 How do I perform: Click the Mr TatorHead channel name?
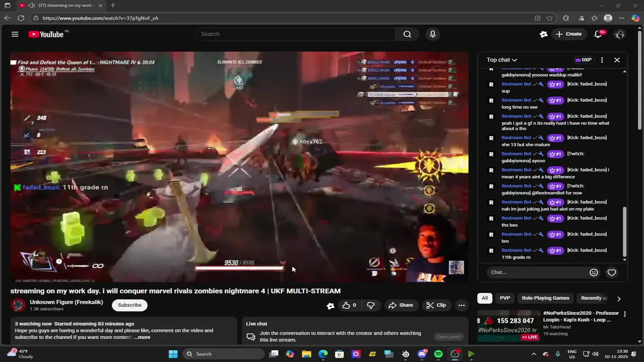point(556,327)
